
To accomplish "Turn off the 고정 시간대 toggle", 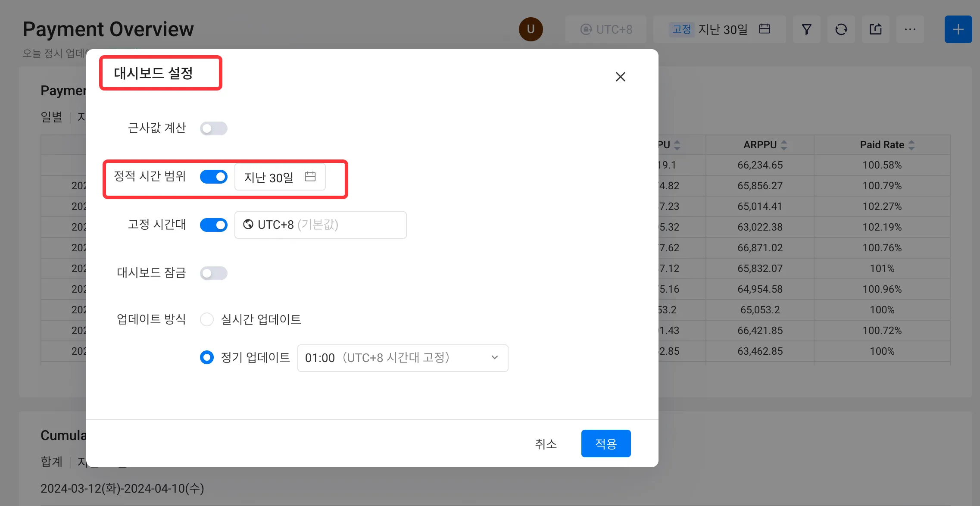I will (x=213, y=225).
